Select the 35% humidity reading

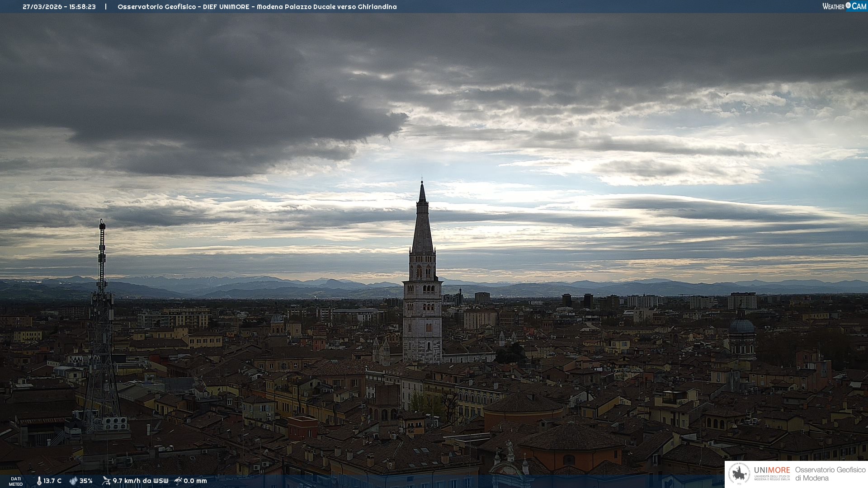(x=86, y=481)
